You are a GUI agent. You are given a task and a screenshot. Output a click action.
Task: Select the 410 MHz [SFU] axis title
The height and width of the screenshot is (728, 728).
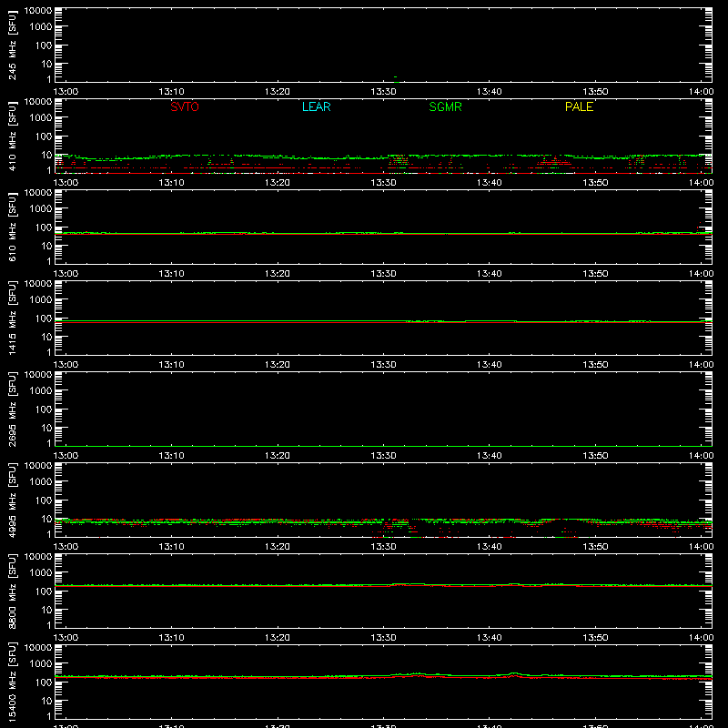[x=12, y=136]
